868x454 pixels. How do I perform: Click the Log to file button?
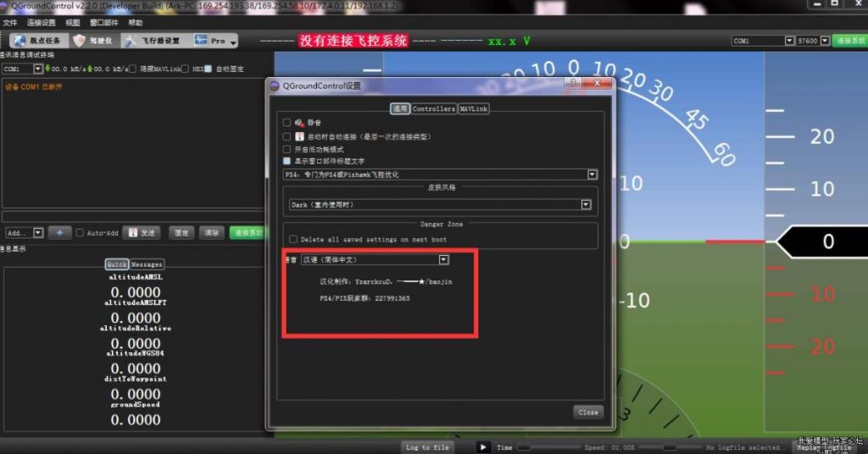pyautogui.click(x=427, y=447)
